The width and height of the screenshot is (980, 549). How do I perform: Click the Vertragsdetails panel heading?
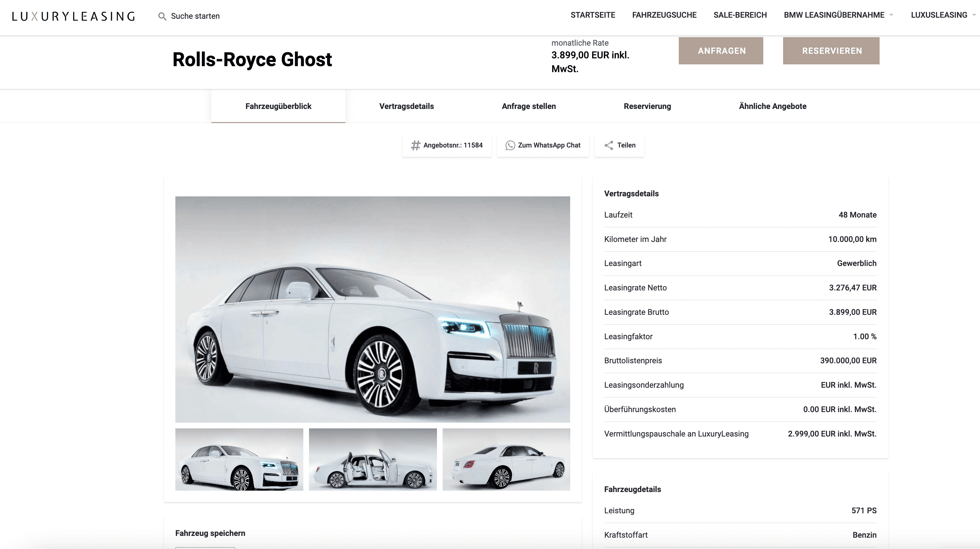pyautogui.click(x=631, y=193)
